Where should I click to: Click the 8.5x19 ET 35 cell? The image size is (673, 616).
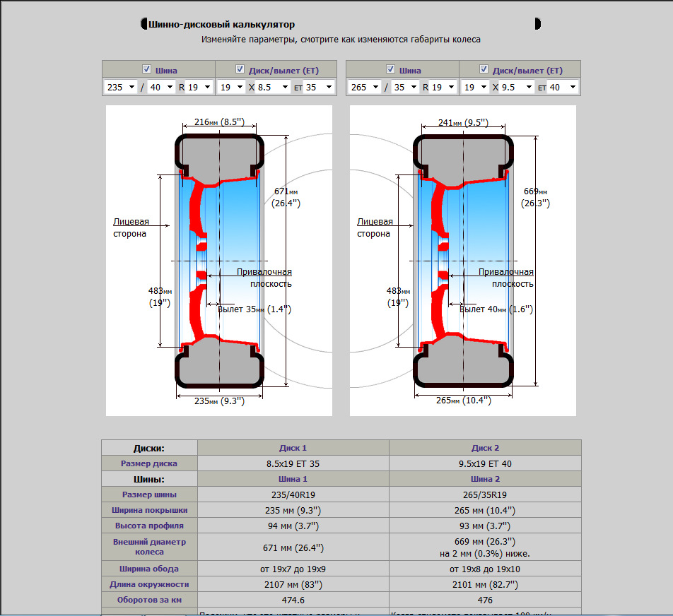(x=293, y=463)
